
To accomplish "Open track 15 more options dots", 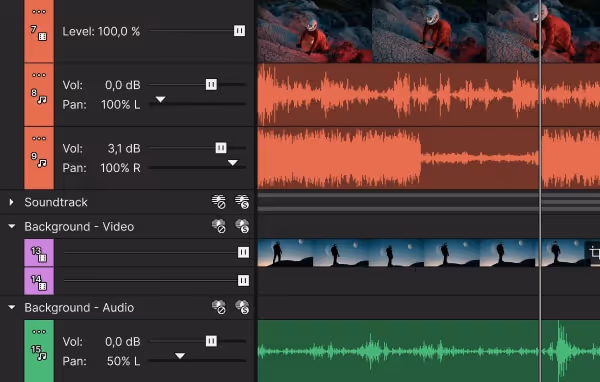I will pyautogui.click(x=39, y=332).
